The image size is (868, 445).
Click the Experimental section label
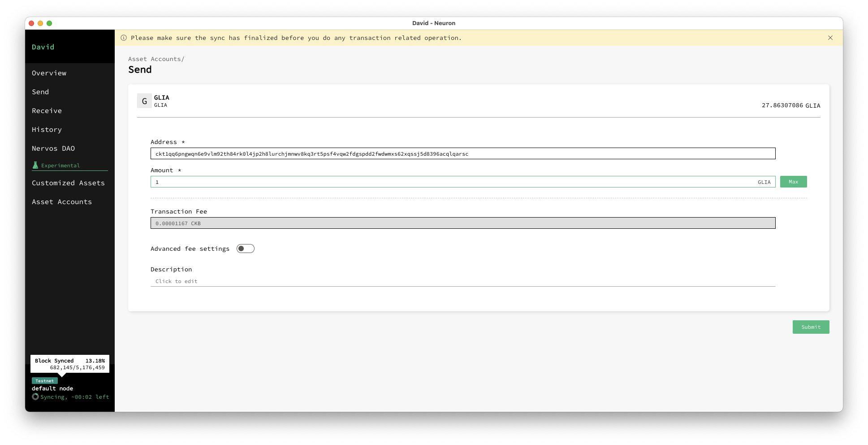pyautogui.click(x=60, y=166)
